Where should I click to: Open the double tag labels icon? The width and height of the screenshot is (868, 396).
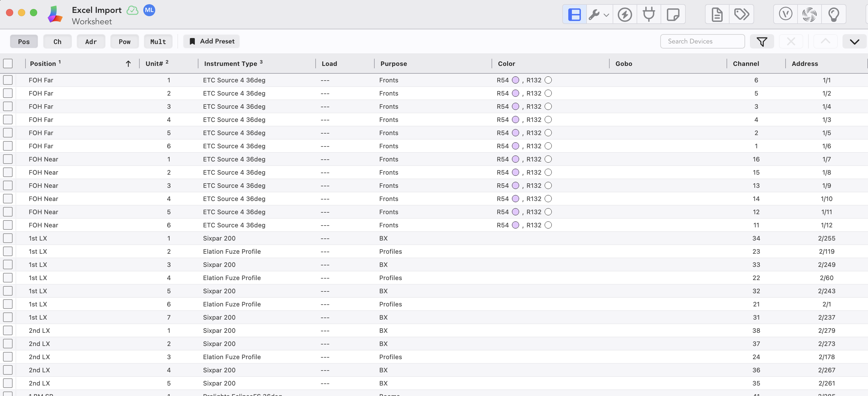click(741, 14)
